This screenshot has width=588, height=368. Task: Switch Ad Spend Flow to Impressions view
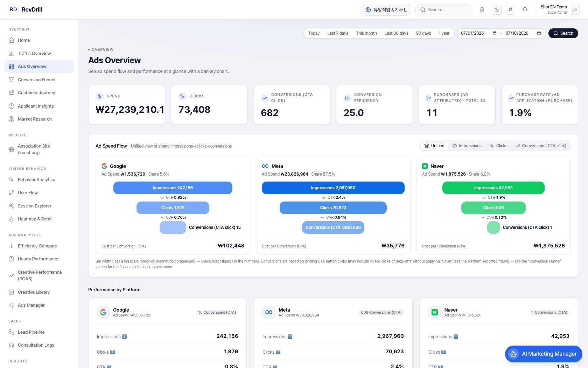(x=467, y=146)
